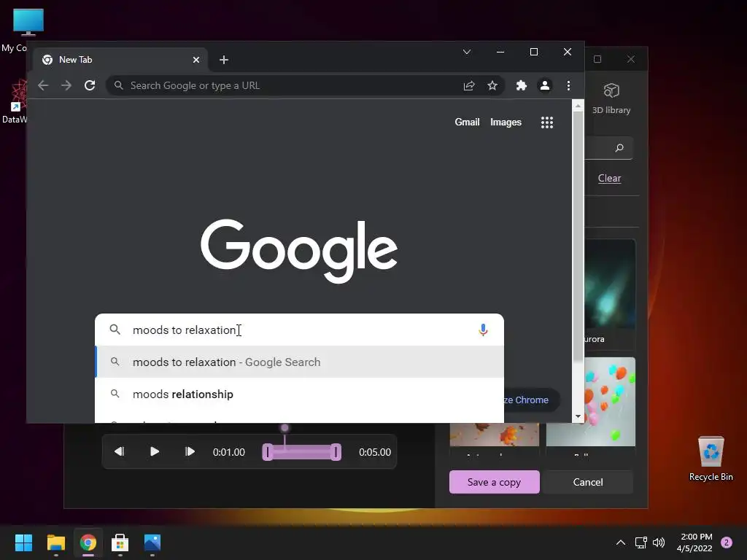747x560 pixels.
Task: Open the clock showing 2:00 PM
Action: point(694,542)
